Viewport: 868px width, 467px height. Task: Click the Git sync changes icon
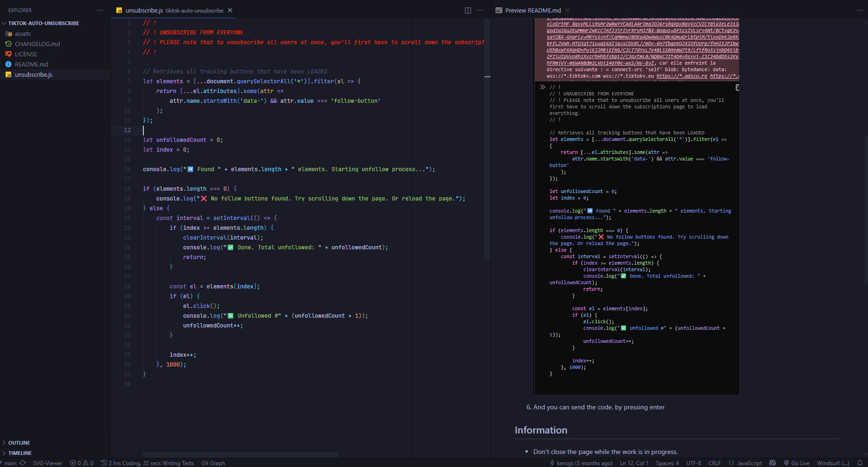pyautogui.click(x=23, y=463)
